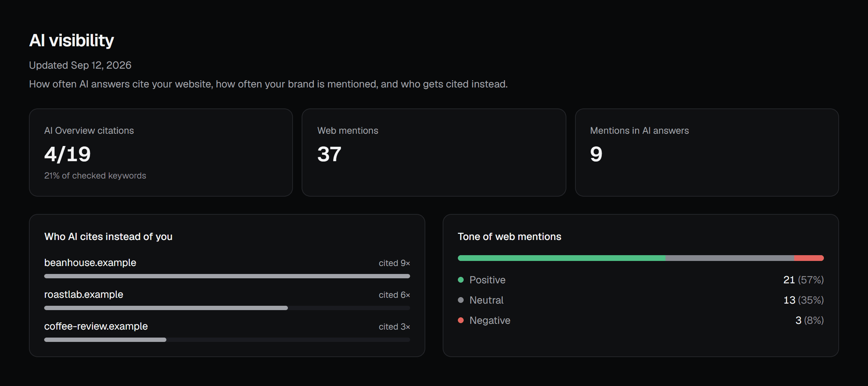868x386 pixels.
Task: Click the 37 web mentions value
Action: coord(329,154)
